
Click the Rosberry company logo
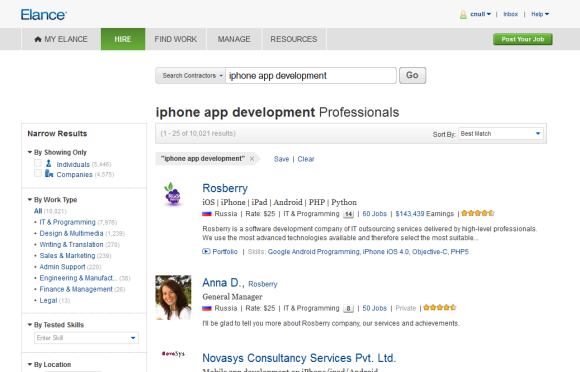click(x=173, y=194)
